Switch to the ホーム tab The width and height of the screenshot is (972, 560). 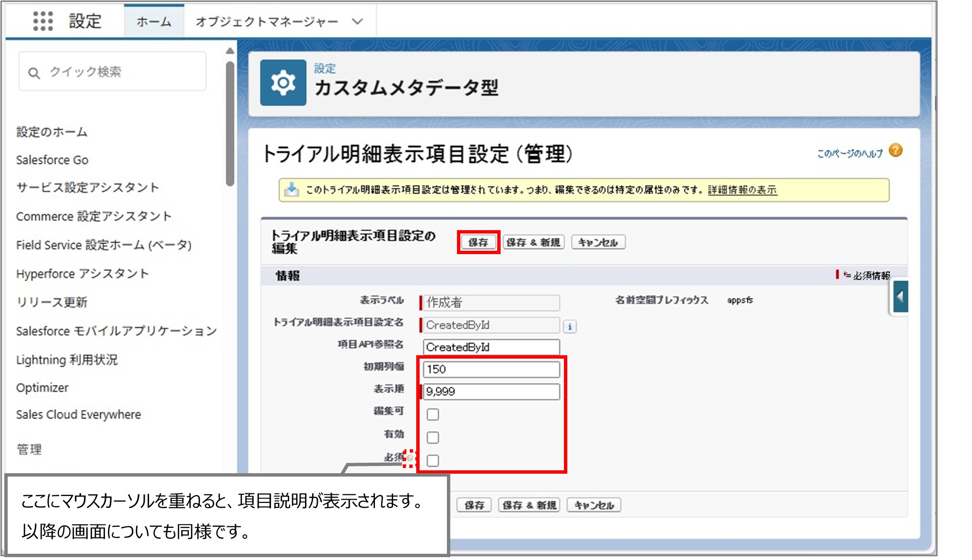[153, 21]
